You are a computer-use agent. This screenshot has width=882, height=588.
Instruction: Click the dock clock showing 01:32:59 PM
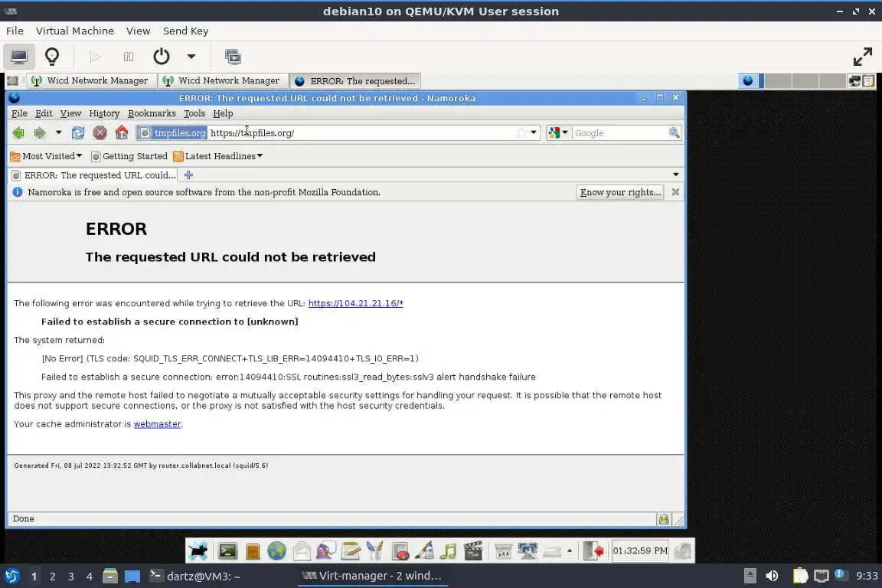pos(640,550)
